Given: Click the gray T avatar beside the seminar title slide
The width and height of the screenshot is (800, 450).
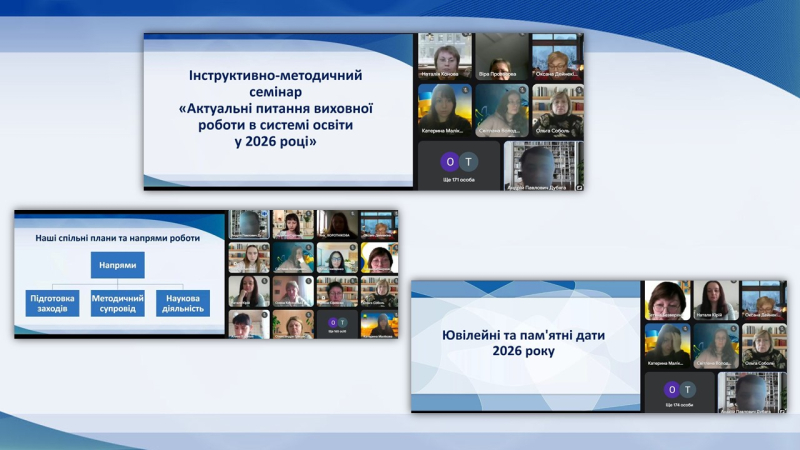Looking at the screenshot, I should pos(470,161).
